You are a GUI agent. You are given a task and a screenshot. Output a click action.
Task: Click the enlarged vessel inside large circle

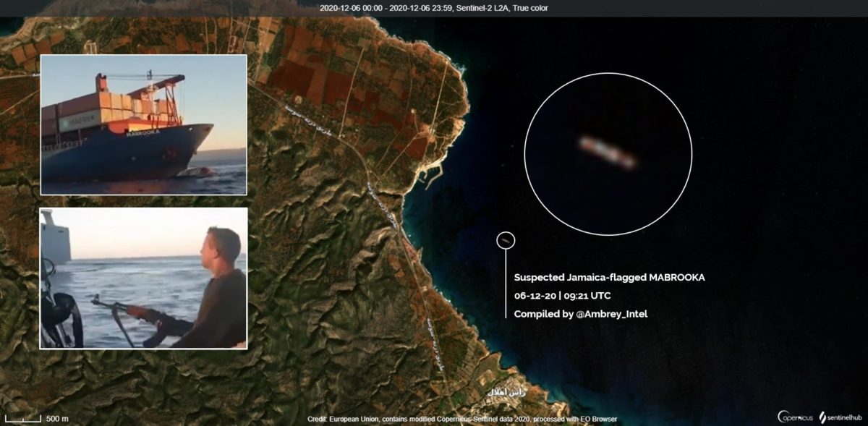pyautogui.click(x=608, y=153)
